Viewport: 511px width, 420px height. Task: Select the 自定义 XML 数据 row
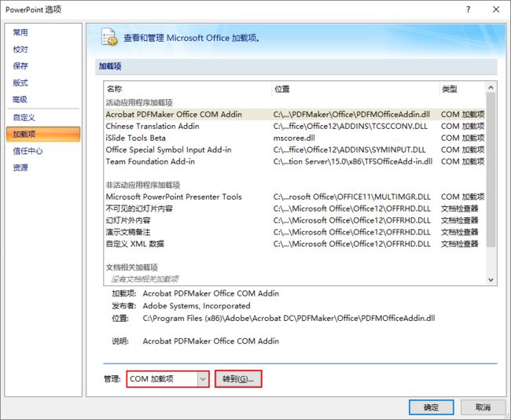pyautogui.click(x=295, y=244)
